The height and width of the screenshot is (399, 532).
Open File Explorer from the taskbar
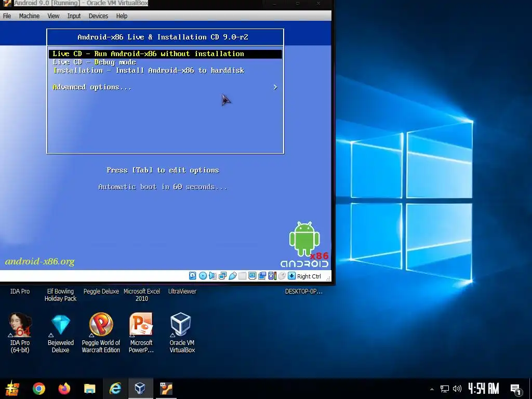pyautogui.click(x=89, y=389)
